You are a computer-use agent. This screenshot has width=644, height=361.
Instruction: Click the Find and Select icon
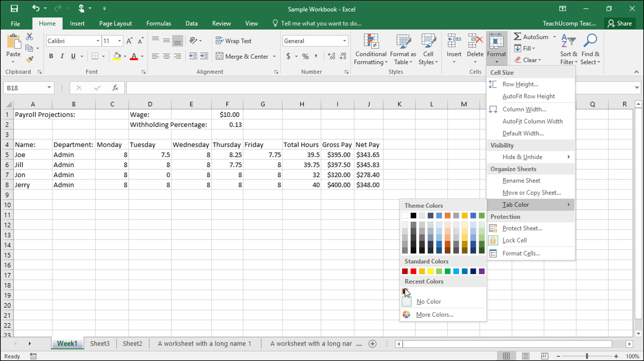pos(591,48)
